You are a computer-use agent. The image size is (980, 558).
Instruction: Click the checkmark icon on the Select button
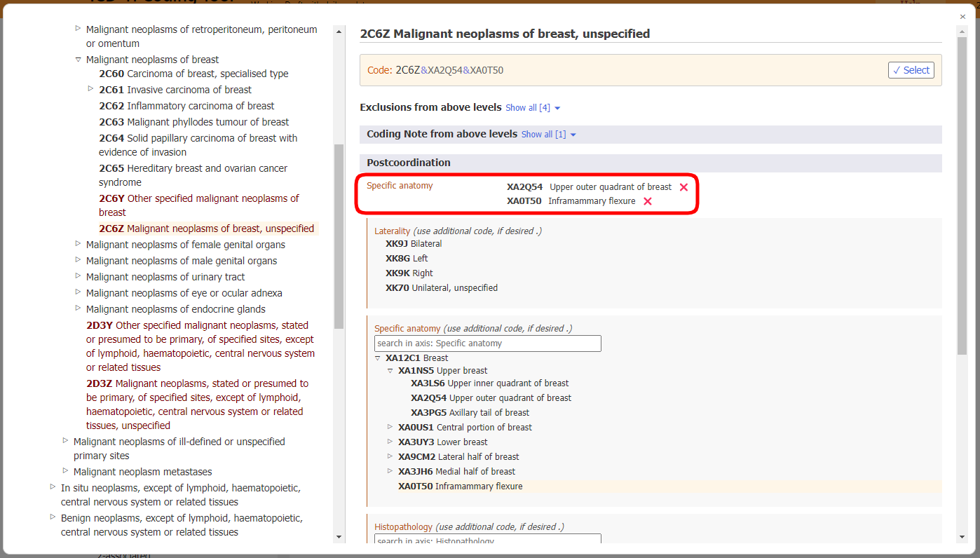click(898, 69)
